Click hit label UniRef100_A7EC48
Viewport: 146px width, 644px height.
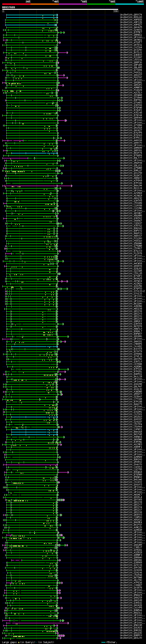pos(131,113)
